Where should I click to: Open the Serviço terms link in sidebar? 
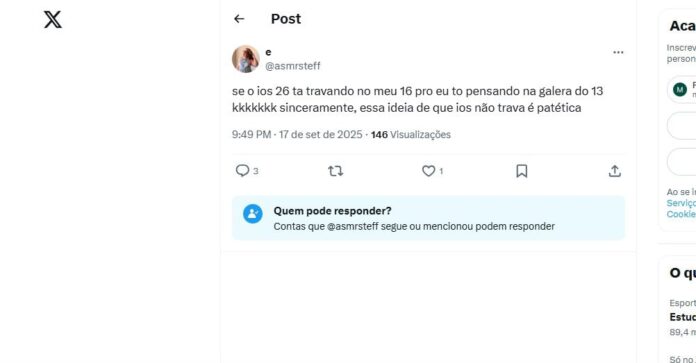click(681, 203)
